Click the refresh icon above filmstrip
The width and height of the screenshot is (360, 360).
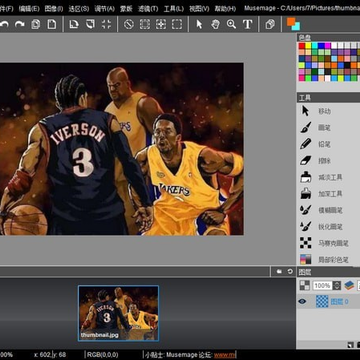[x=290, y=272]
